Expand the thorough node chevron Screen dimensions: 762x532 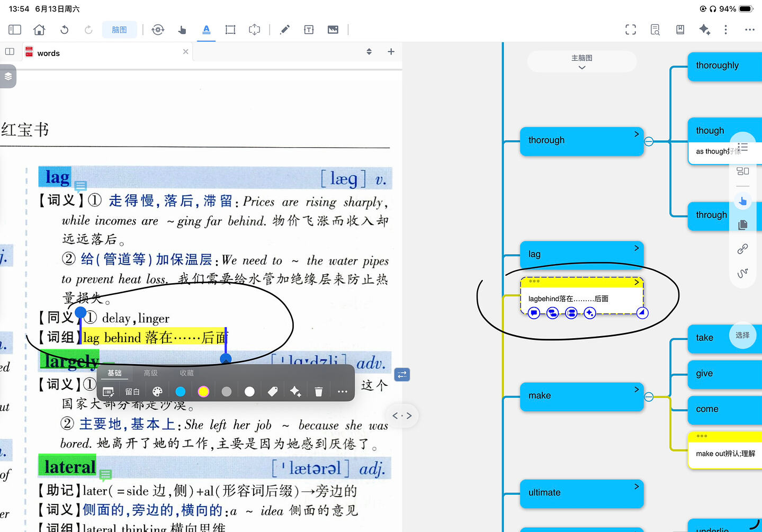click(637, 134)
